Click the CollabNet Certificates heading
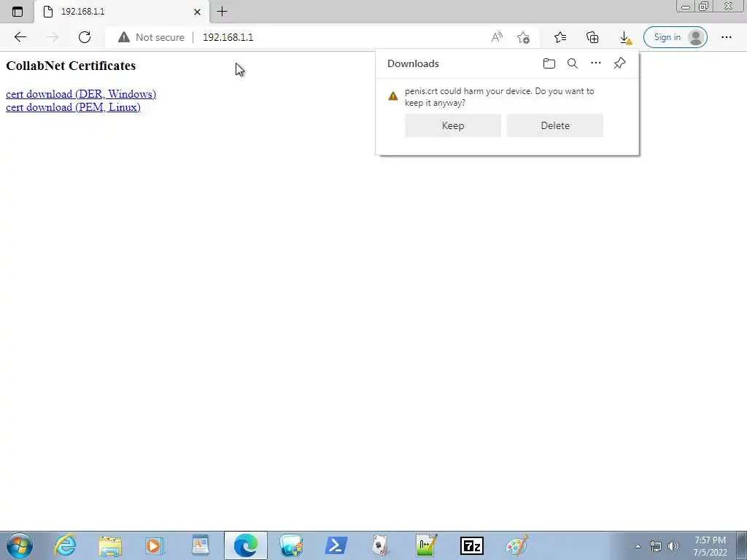Image resolution: width=747 pixels, height=560 pixels. pyautogui.click(x=71, y=66)
